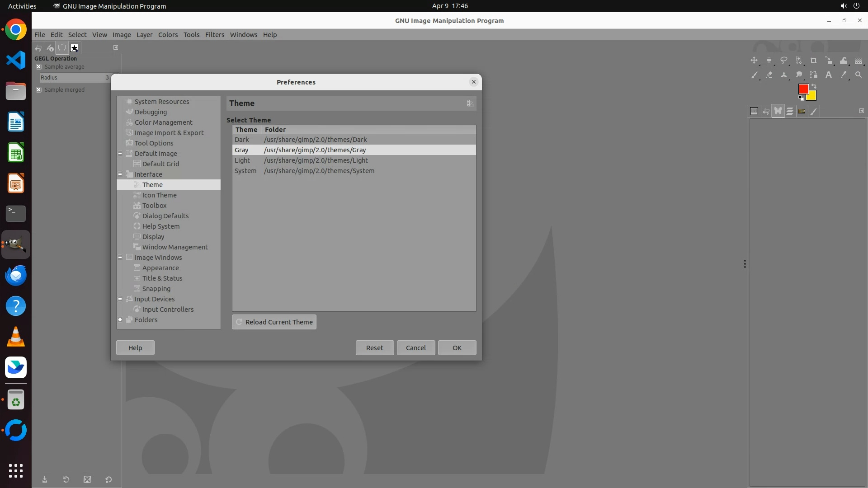This screenshot has width=868, height=488.
Task: Collapse the Interface tree section
Action: (x=120, y=174)
